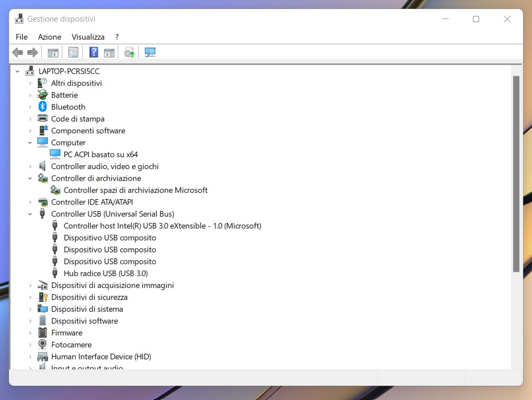The width and height of the screenshot is (532, 400).
Task: Select Controller spazi di archiviazione Microsoft
Action: (135, 190)
